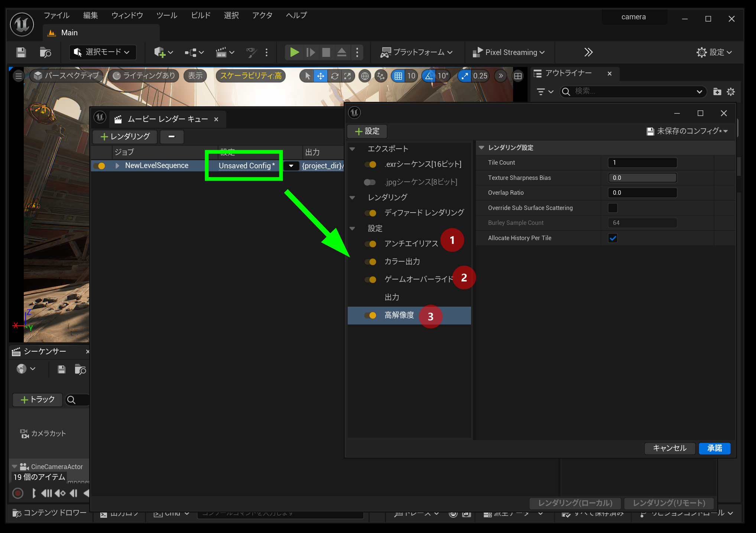This screenshot has height=533, width=756.
Task: Select the translate move tool in viewport
Action: point(320,76)
